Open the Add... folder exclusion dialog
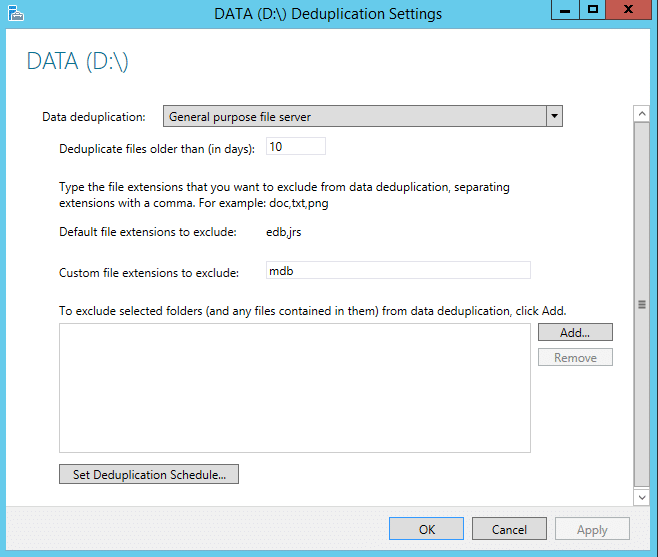Screen dimensions: 658x557 [x=575, y=332]
